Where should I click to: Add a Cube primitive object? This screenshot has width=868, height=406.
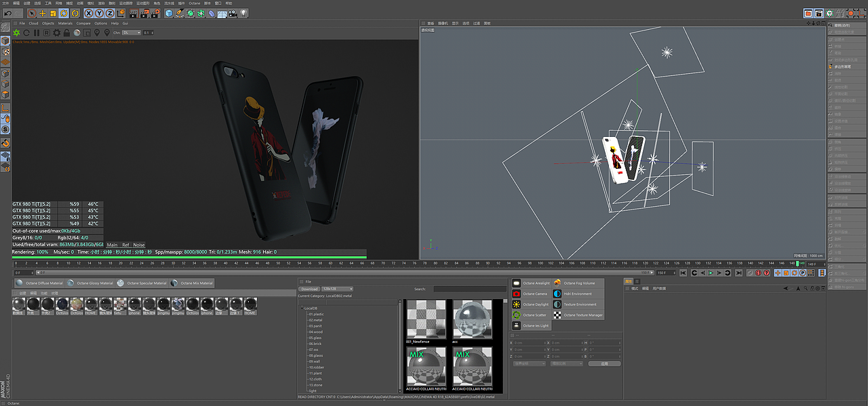click(x=169, y=14)
